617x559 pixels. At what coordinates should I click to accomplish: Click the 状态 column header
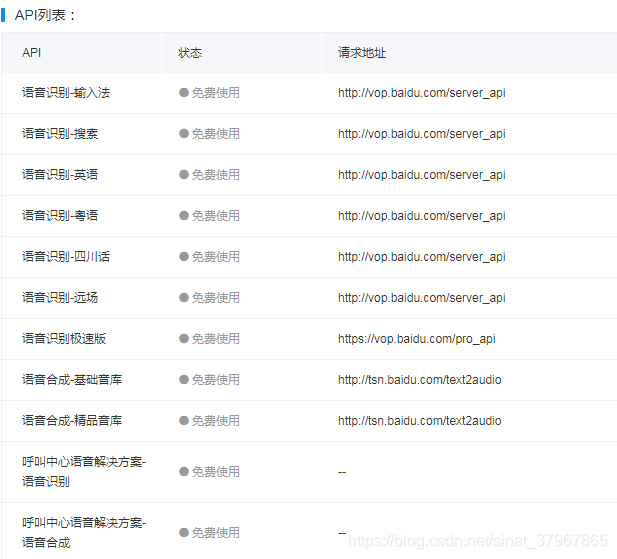[x=190, y=53]
